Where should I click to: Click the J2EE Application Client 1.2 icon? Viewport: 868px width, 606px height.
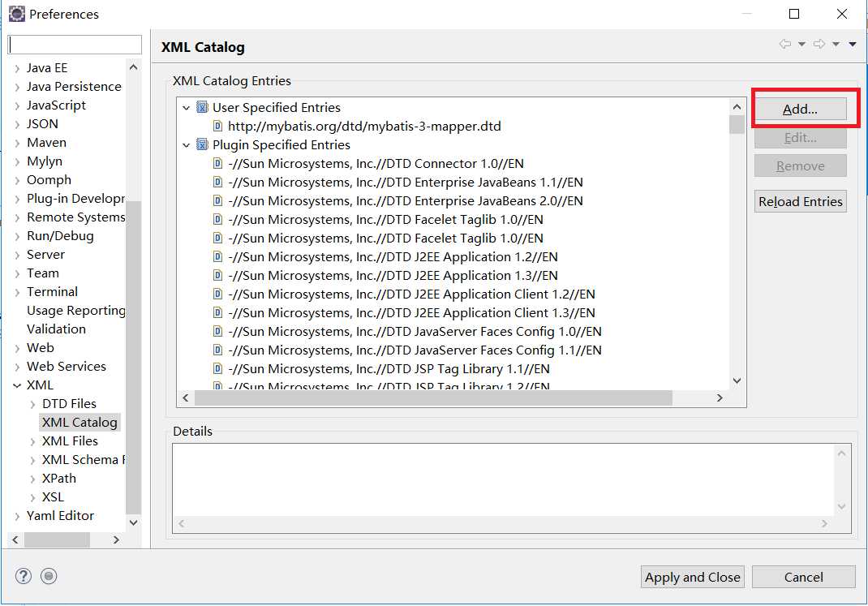218,294
